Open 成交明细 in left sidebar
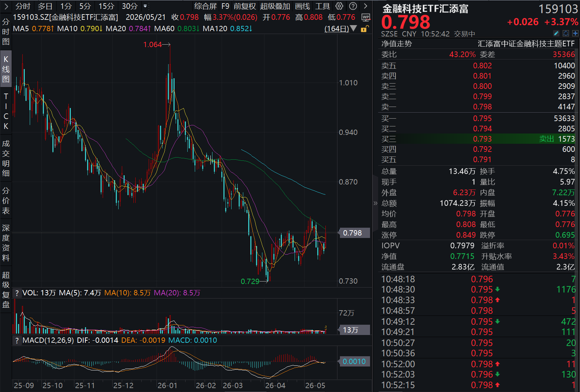This screenshot has width=580, height=392. [6, 158]
